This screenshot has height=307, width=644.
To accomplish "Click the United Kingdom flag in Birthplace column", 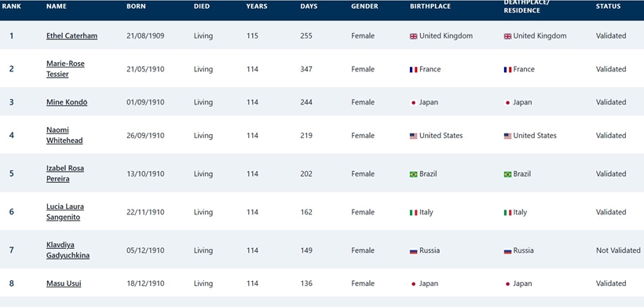I will click(x=413, y=36).
